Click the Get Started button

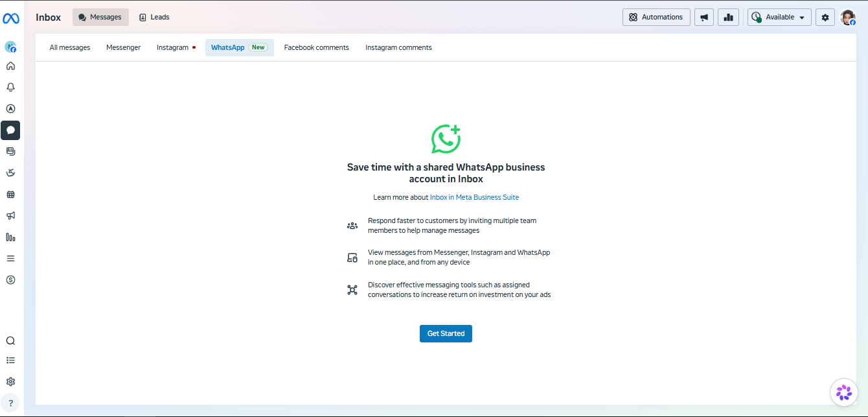click(x=446, y=333)
